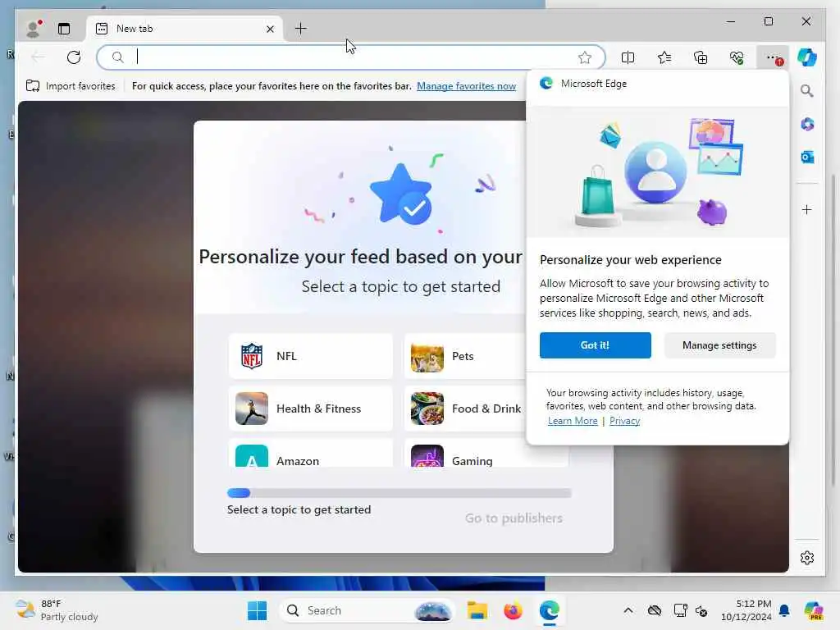This screenshot has height=630, width=840.
Task: Open the Collections toolbar icon
Action: pos(701,57)
